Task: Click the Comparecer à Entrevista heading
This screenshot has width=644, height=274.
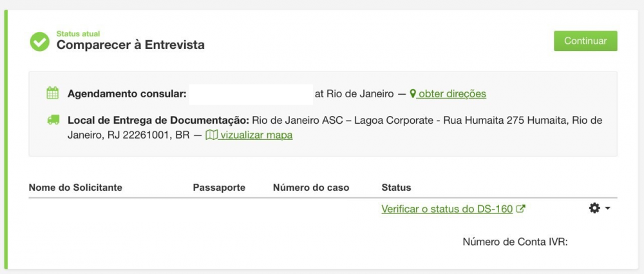Action: pyautogui.click(x=131, y=44)
